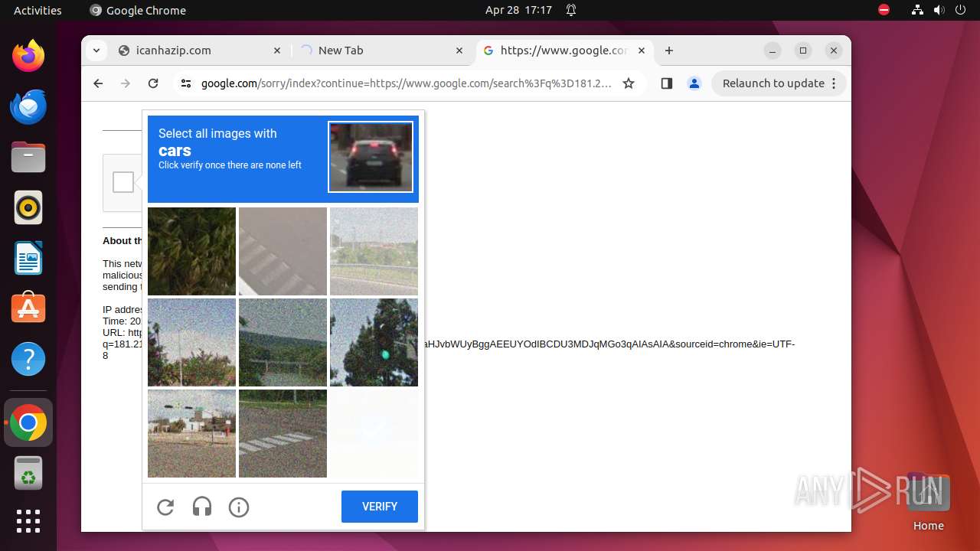Close the Chrome window
This screenshot has height=551, width=980.
(x=834, y=51)
